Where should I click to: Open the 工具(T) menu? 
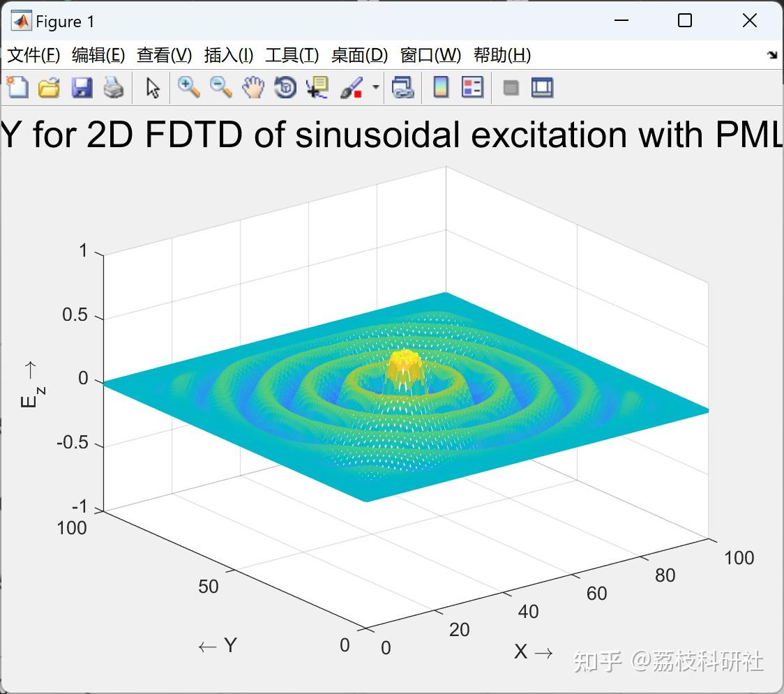point(291,55)
